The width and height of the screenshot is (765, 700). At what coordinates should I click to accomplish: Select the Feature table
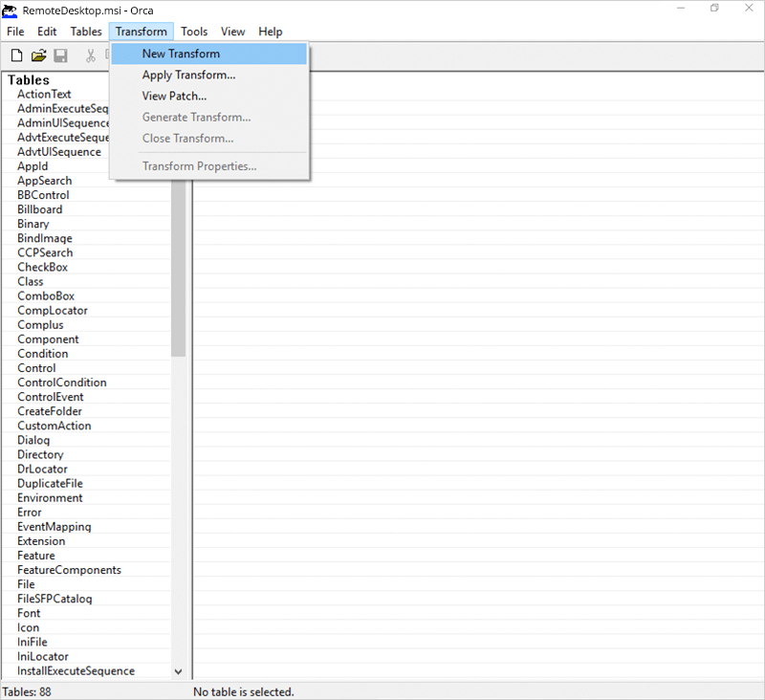tap(36, 556)
